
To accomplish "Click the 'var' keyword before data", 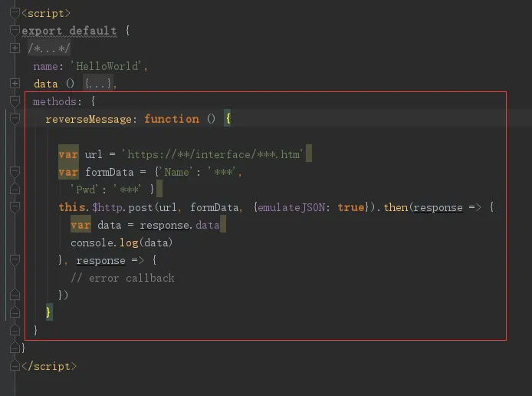I will pyautogui.click(x=80, y=225).
